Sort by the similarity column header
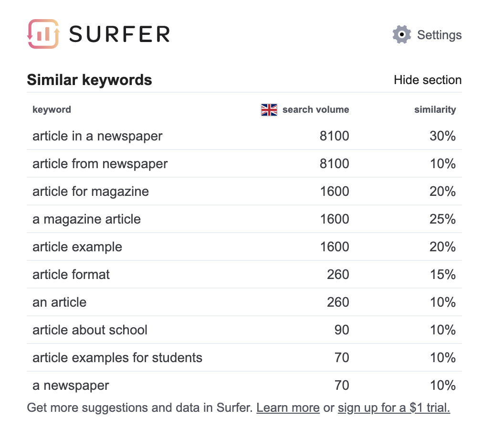504x429 pixels. point(435,109)
